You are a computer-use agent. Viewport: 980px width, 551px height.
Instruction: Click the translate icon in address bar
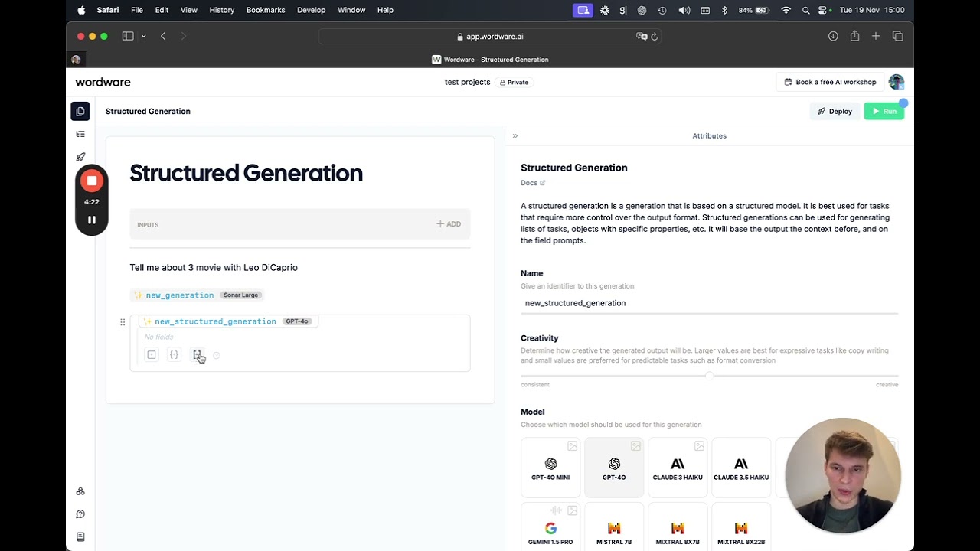642,36
